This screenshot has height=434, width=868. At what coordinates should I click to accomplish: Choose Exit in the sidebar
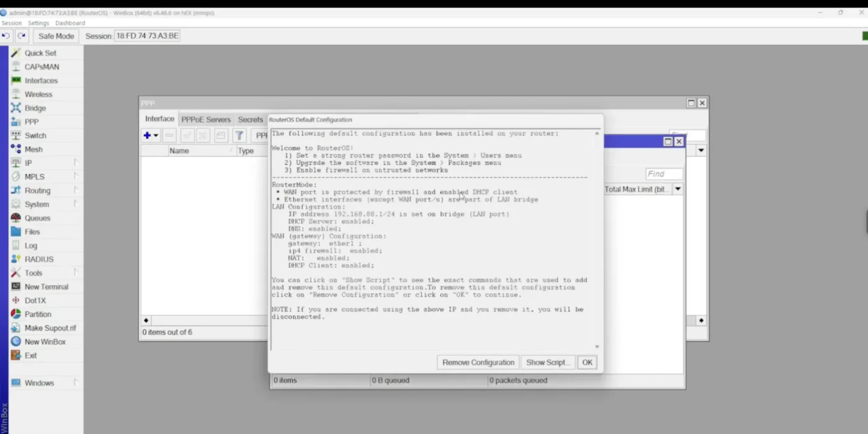click(31, 356)
